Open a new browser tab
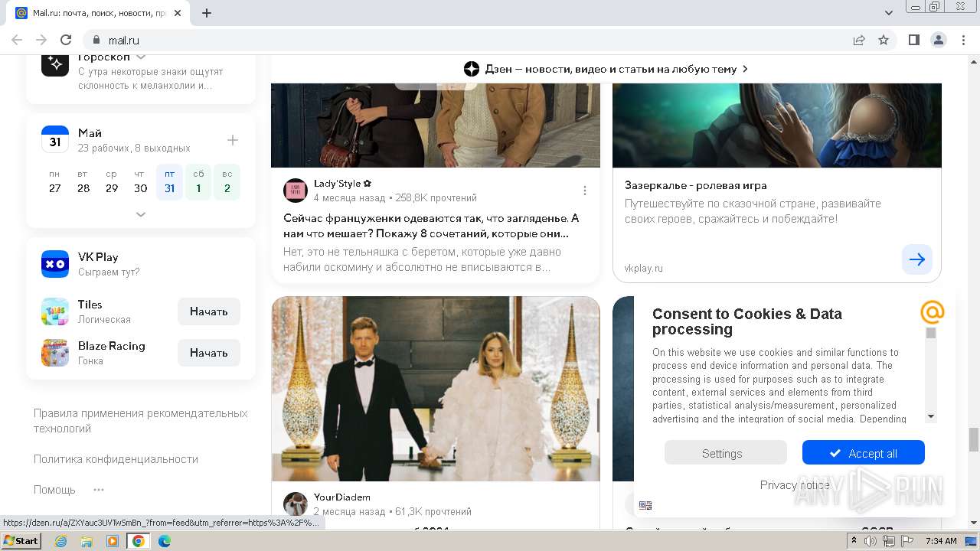980x551 pixels. (x=207, y=13)
